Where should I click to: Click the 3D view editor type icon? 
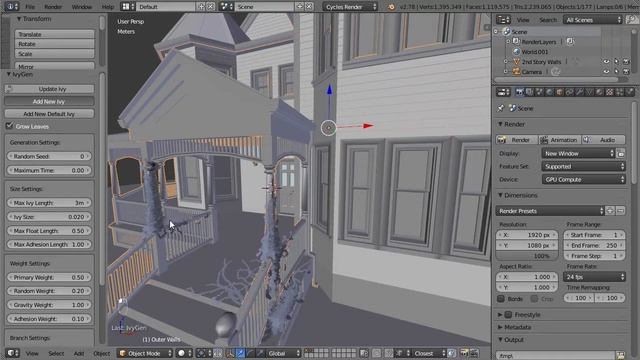[x=12, y=353]
